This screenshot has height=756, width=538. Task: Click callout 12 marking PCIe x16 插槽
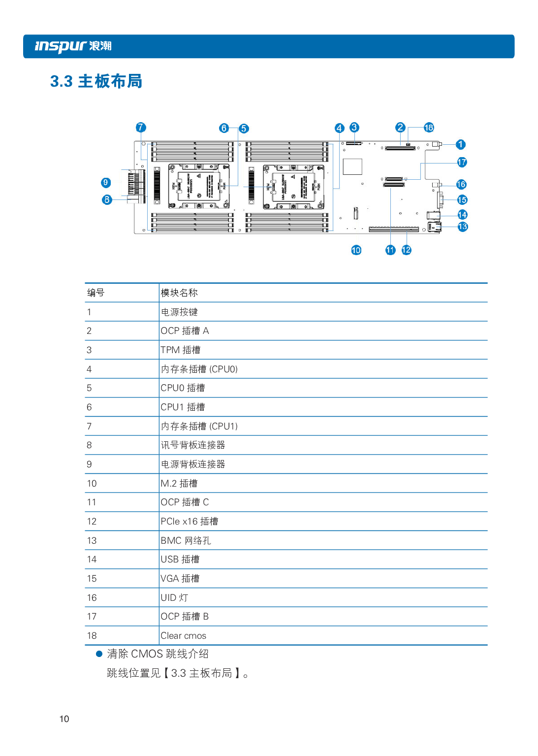[x=407, y=250]
